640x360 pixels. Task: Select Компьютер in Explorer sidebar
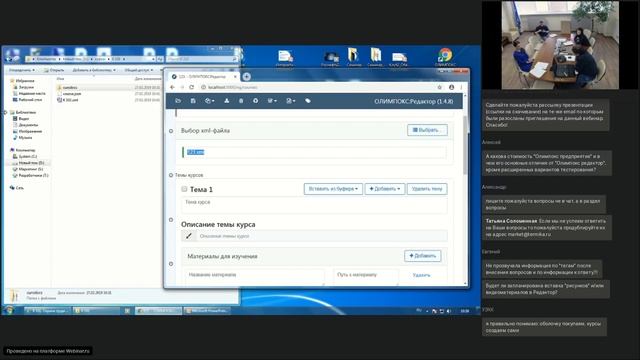click(x=23, y=150)
